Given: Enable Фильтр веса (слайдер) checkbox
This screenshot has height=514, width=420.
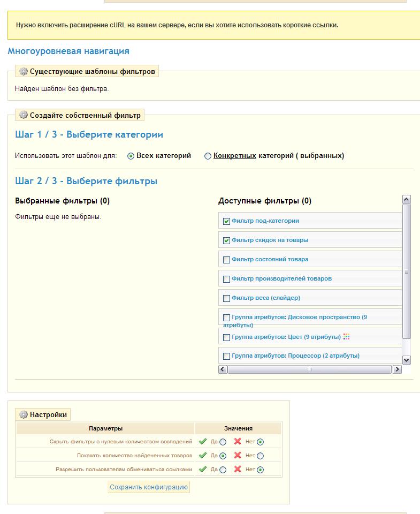Looking at the screenshot, I should pyautogui.click(x=226, y=298).
